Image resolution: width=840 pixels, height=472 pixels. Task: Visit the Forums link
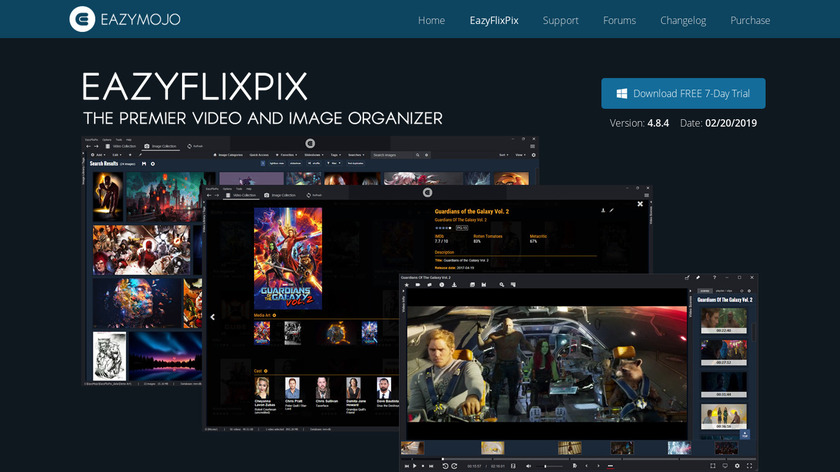coord(619,20)
